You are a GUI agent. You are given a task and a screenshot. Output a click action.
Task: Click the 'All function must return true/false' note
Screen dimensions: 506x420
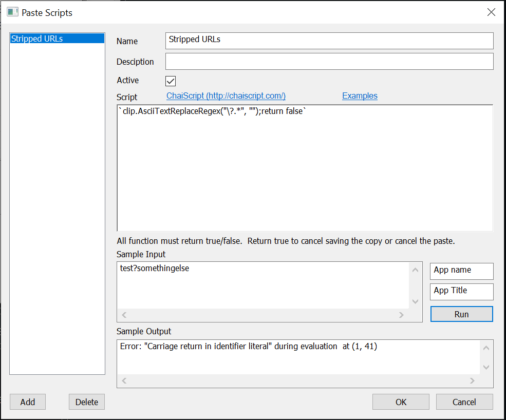(x=286, y=241)
